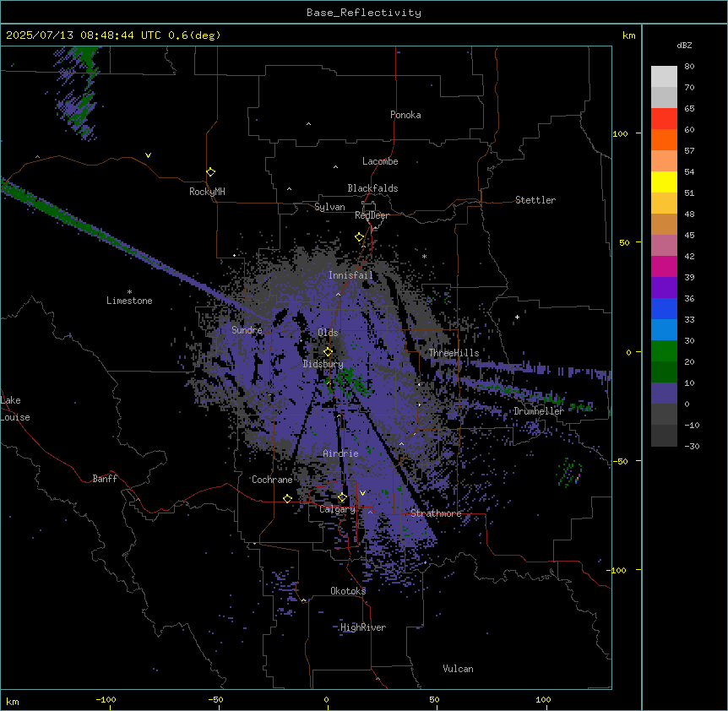Click the Sundre town label

point(247,330)
